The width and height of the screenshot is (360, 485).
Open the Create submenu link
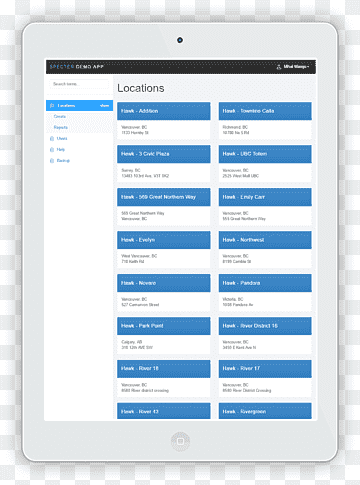[x=60, y=116]
